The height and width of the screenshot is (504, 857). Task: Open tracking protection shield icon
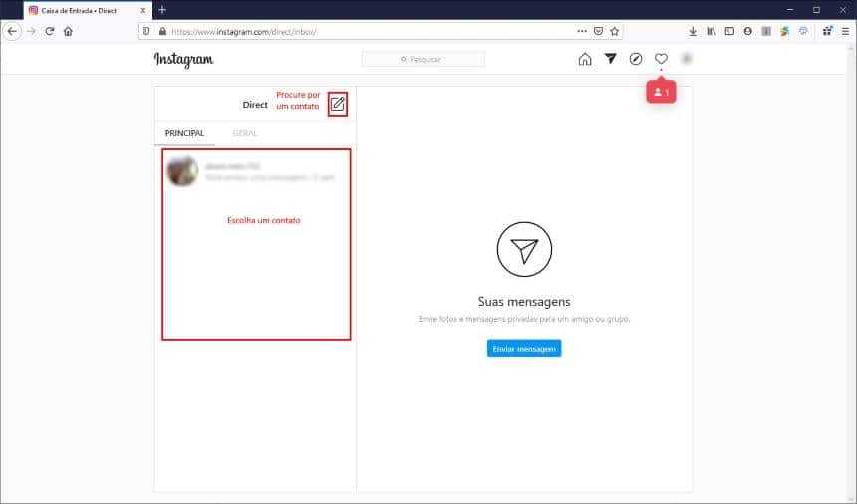pyautogui.click(x=145, y=31)
